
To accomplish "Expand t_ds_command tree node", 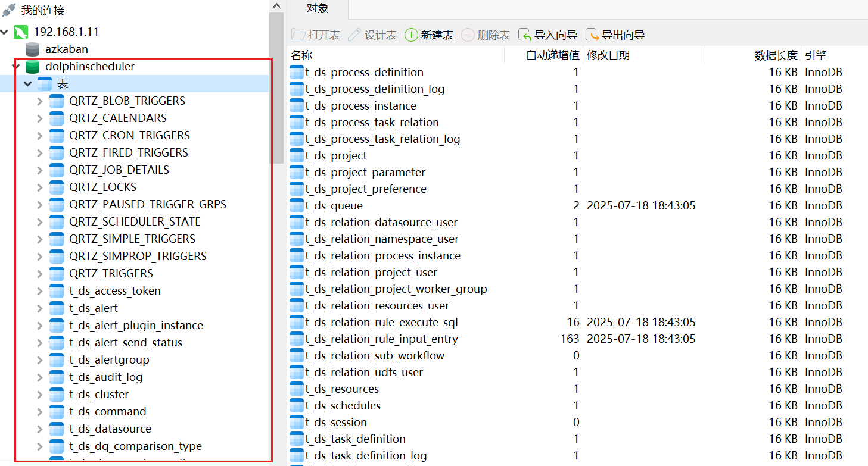I will click(x=39, y=412).
